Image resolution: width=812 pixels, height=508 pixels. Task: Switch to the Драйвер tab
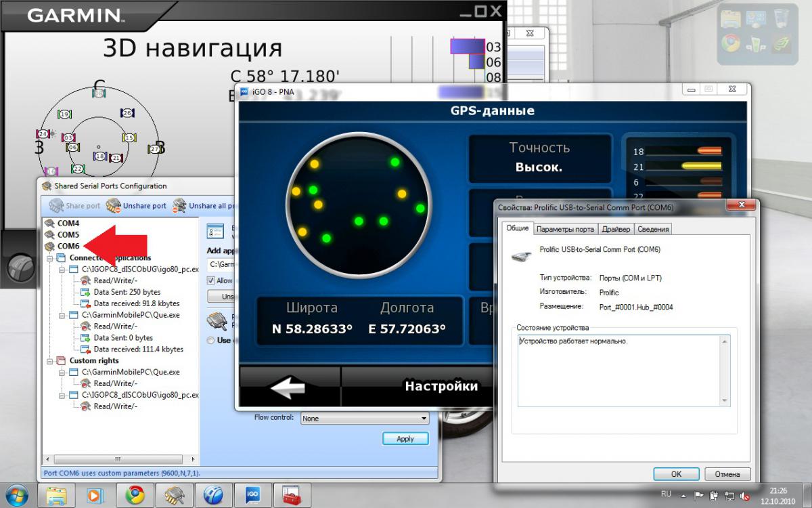(616, 229)
